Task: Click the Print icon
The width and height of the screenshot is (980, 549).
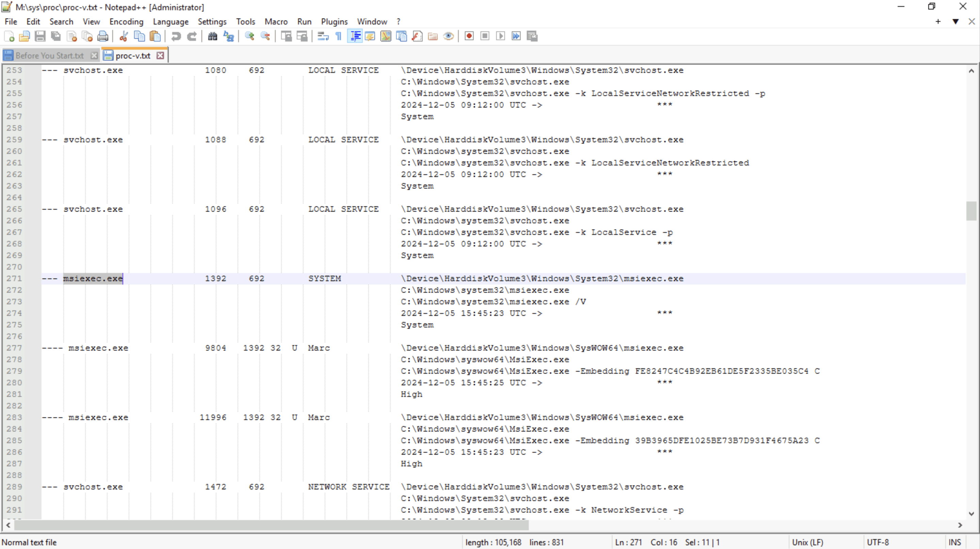Action: click(103, 36)
